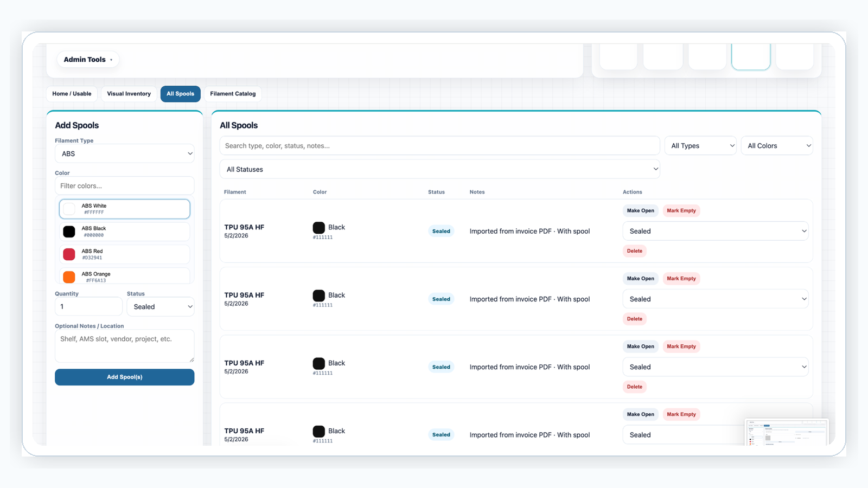Click the Filter colors input field

point(124,185)
